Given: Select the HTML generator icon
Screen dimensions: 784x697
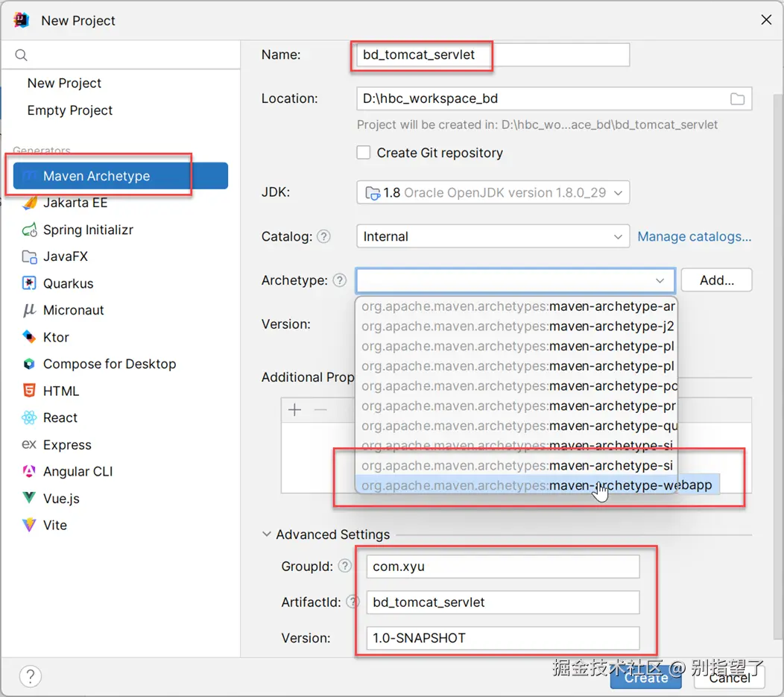Looking at the screenshot, I should tap(30, 391).
